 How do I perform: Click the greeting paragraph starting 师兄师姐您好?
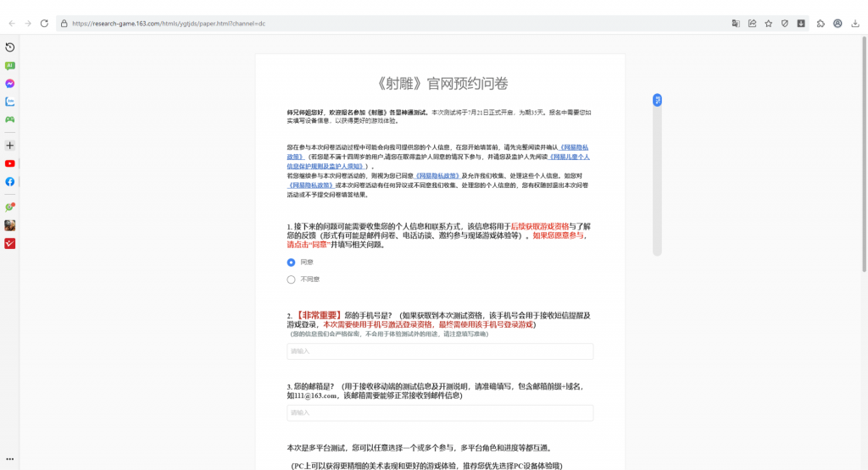coord(439,116)
